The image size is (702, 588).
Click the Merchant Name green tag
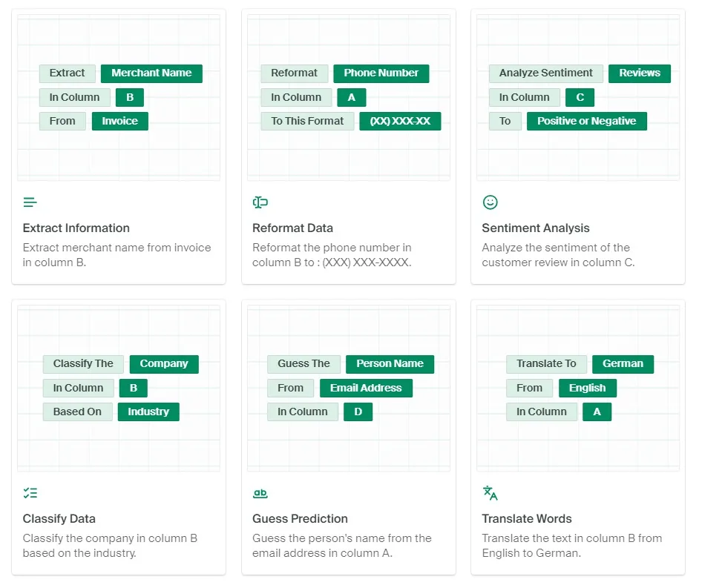tap(151, 73)
